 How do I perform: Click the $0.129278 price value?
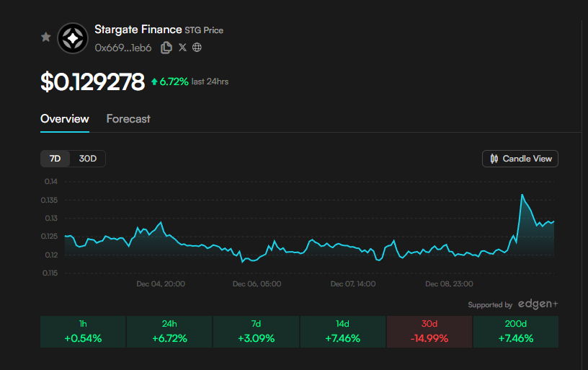(92, 82)
